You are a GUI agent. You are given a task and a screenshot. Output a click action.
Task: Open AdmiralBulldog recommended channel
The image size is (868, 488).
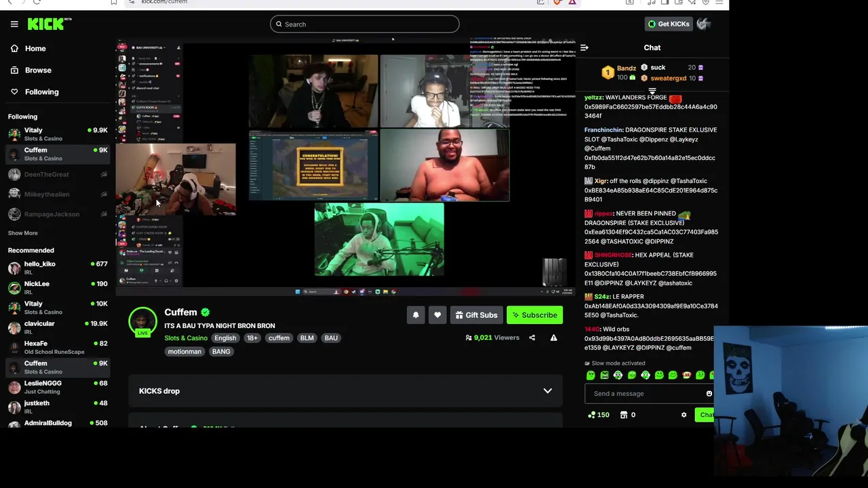click(58, 424)
